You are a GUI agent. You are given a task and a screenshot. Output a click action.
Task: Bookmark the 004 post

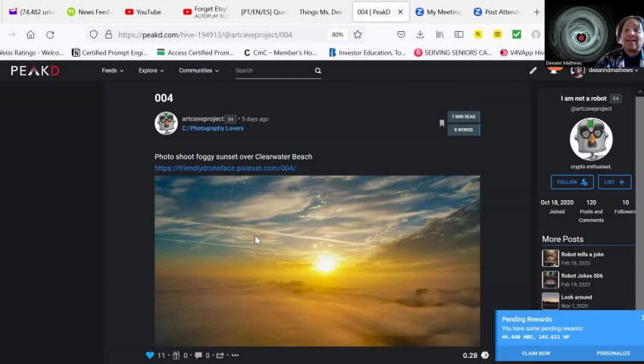pyautogui.click(x=442, y=123)
